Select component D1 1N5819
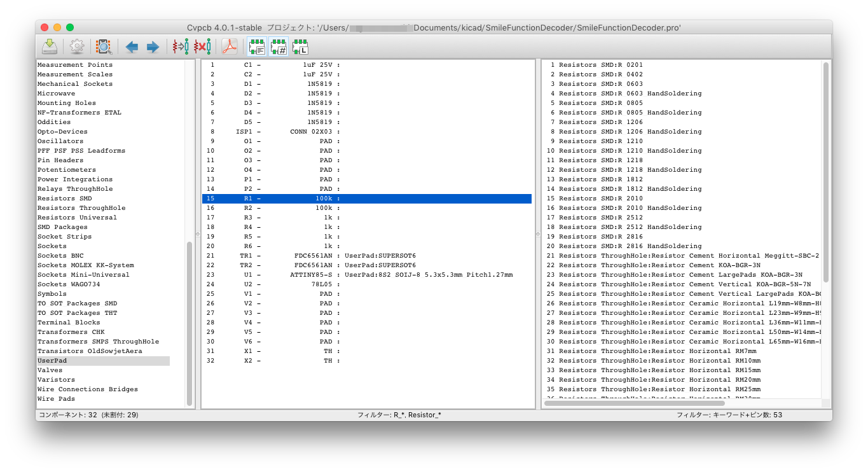The image size is (868, 472). click(x=367, y=84)
